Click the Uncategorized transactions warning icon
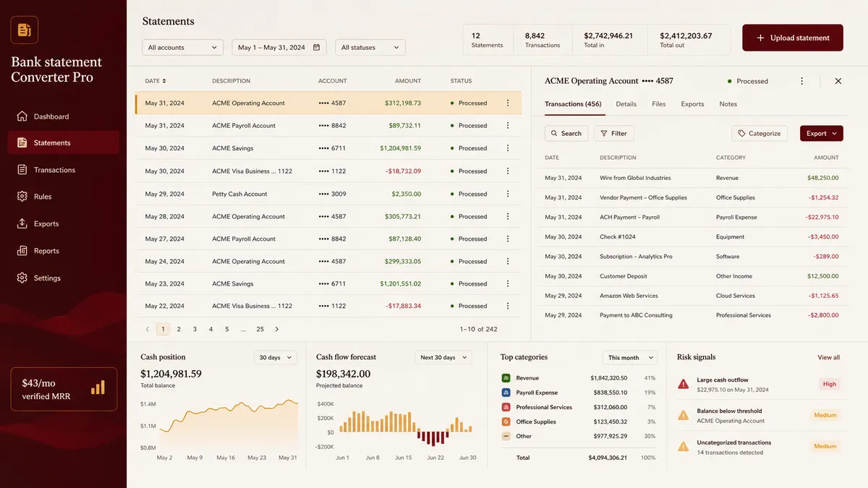Image resolution: width=868 pixels, height=488 pixels. (683, 447)
